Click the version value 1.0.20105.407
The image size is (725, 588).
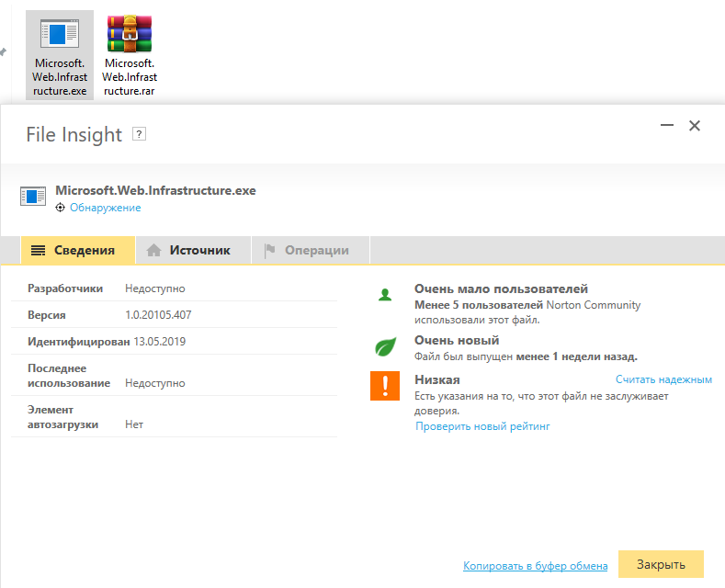[x=158, y=315]
